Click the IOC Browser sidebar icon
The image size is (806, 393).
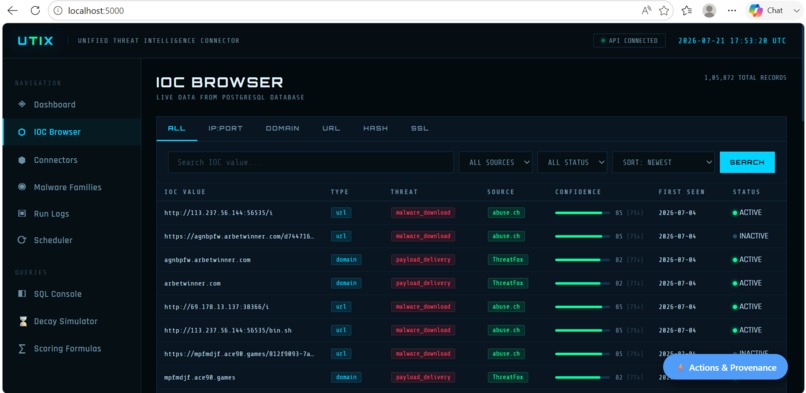tap(22, 132)
